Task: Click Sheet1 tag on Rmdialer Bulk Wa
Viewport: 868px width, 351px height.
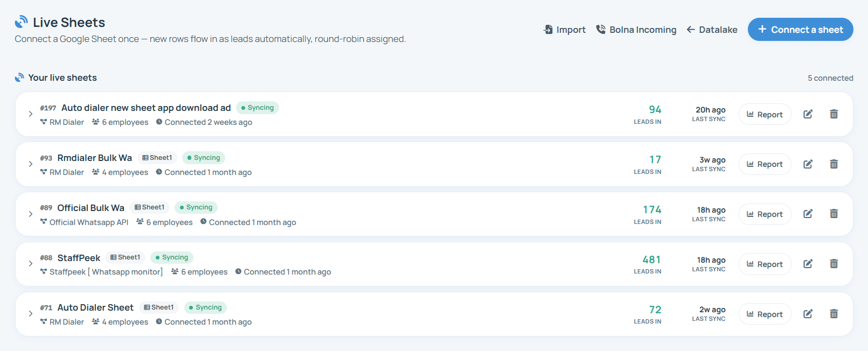Action: 157,158
